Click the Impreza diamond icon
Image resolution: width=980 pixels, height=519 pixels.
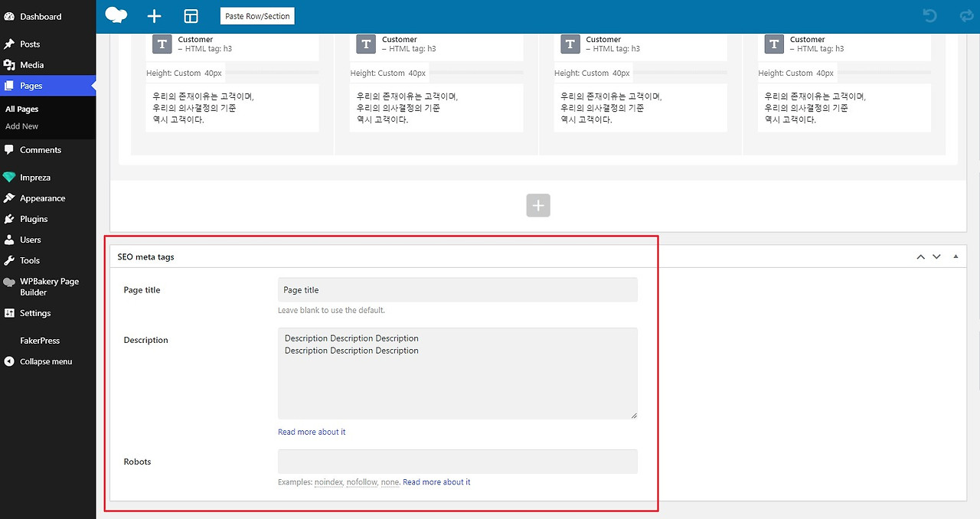pyautogui.click(x=9, y=178)
